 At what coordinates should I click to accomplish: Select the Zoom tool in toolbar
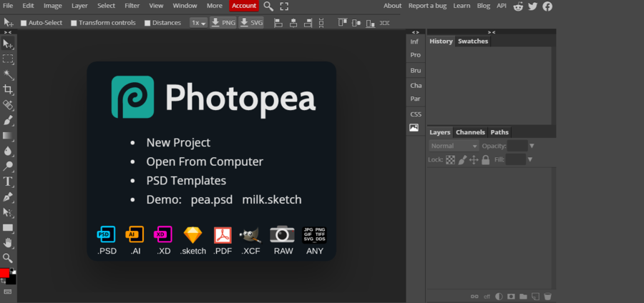(8, 258)
